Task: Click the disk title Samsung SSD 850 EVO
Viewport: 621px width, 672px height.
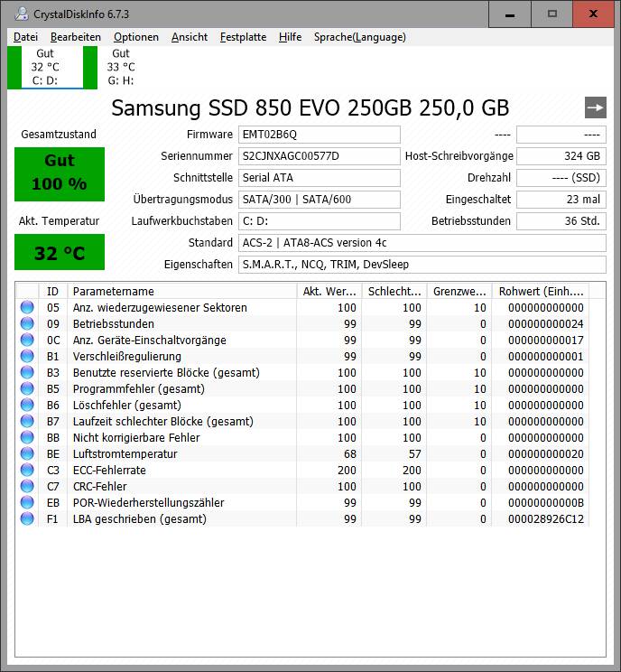Action: point(310,107)
